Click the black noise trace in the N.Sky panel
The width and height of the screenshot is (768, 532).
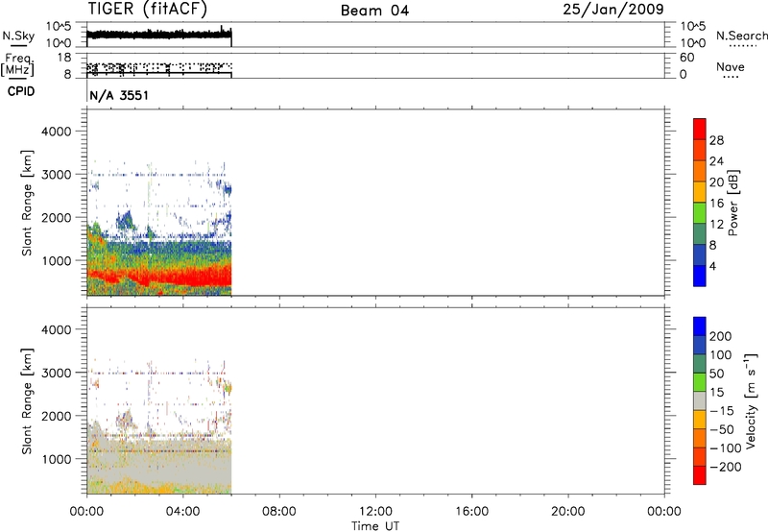coord(159,35)
